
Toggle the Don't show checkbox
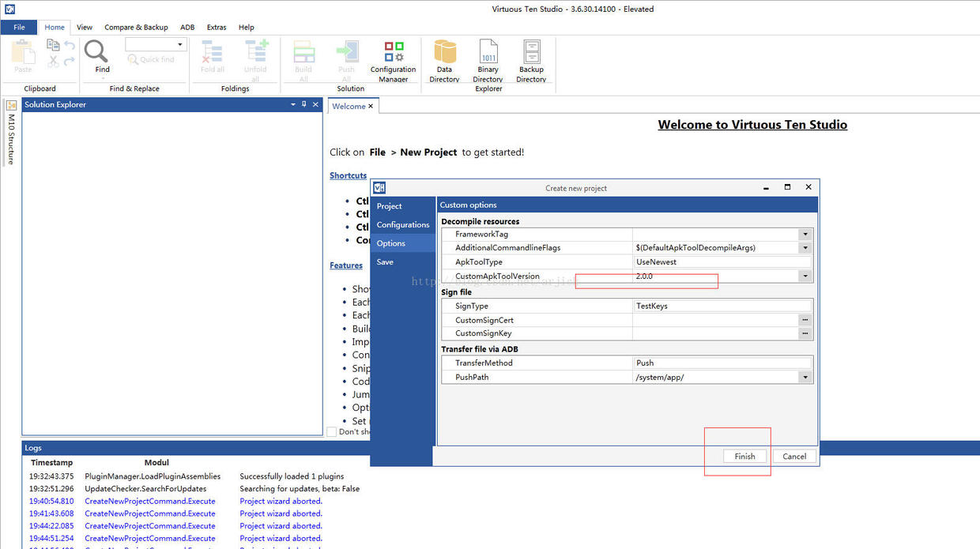tap(332, 431)
